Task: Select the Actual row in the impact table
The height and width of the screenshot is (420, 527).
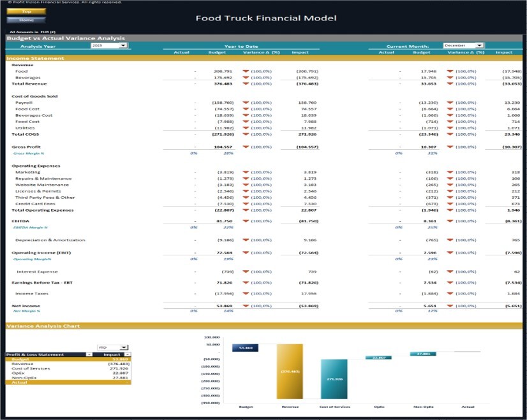Action: (x=68, y=382)
